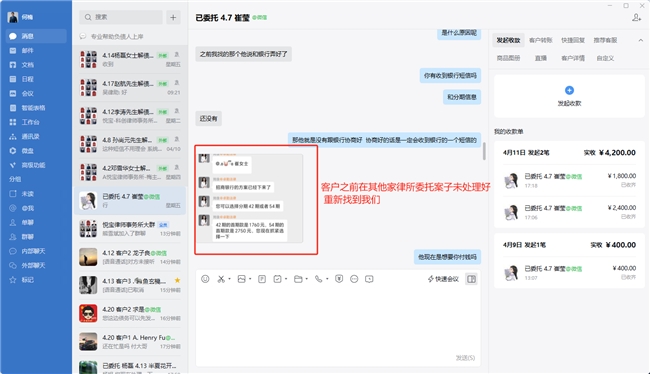Expand the image icon dropdown arrow
The height and width of the screenshot is (374, 650).
point(250,279)
